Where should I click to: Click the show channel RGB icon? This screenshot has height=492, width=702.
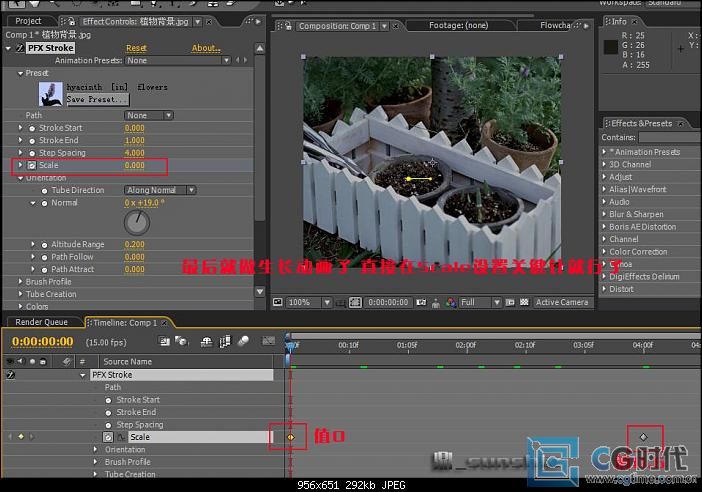point(450,303)
